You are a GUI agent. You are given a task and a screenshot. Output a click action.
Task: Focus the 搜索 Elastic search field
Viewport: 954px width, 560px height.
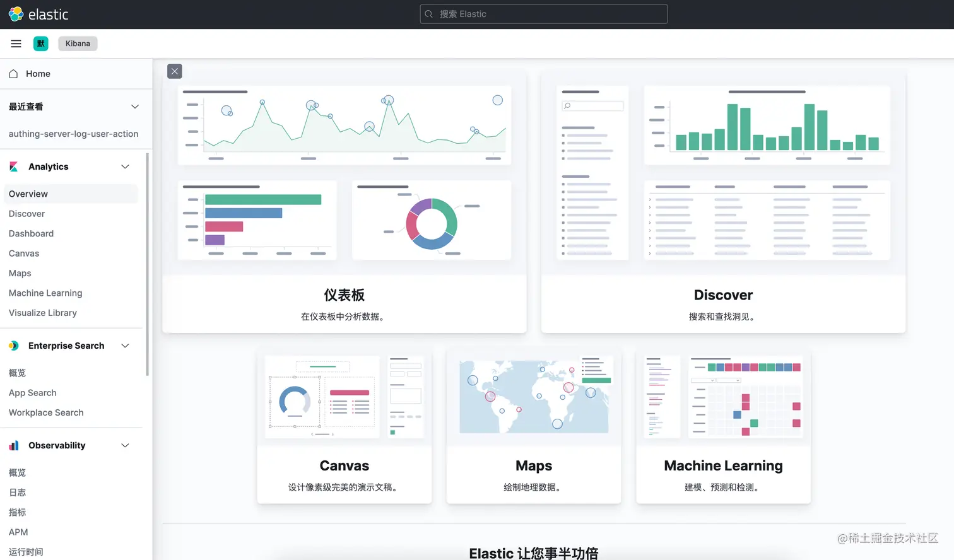pyautogui.click(x=544, y=14)
